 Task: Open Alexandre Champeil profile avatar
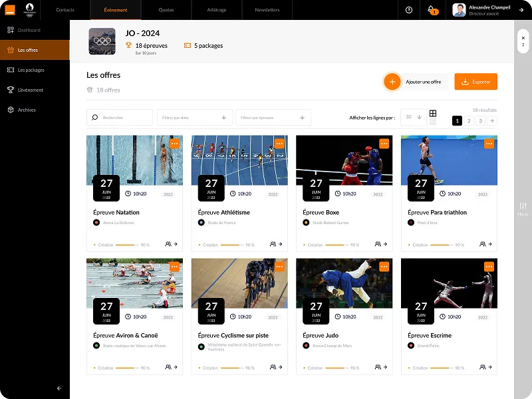click(x=459, y=10)
